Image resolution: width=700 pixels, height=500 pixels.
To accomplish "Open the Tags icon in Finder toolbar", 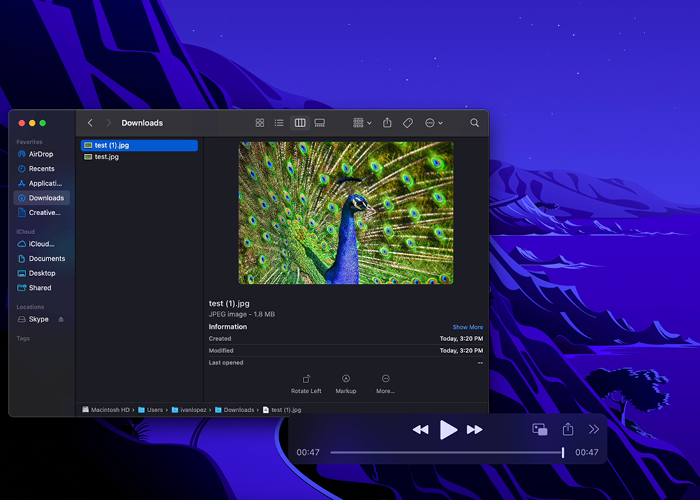I will pyautogui.click(x=408, y=123).
